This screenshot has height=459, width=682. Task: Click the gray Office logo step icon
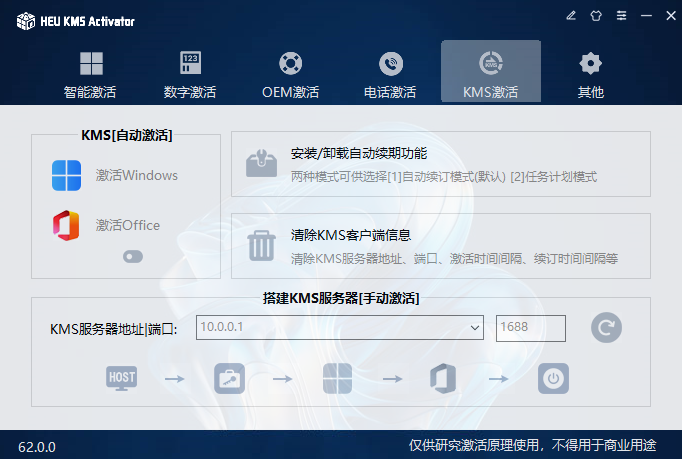[443, 379]
